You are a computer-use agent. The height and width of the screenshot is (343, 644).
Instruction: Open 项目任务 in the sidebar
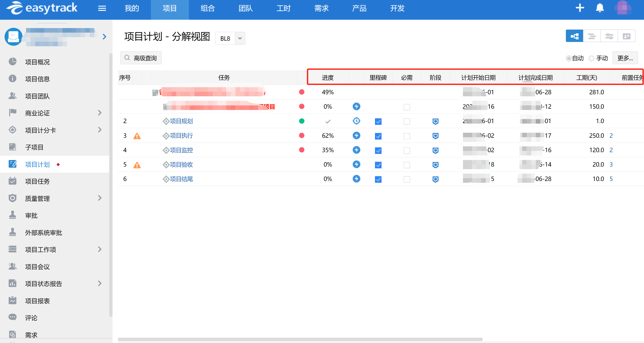(37, 181)
